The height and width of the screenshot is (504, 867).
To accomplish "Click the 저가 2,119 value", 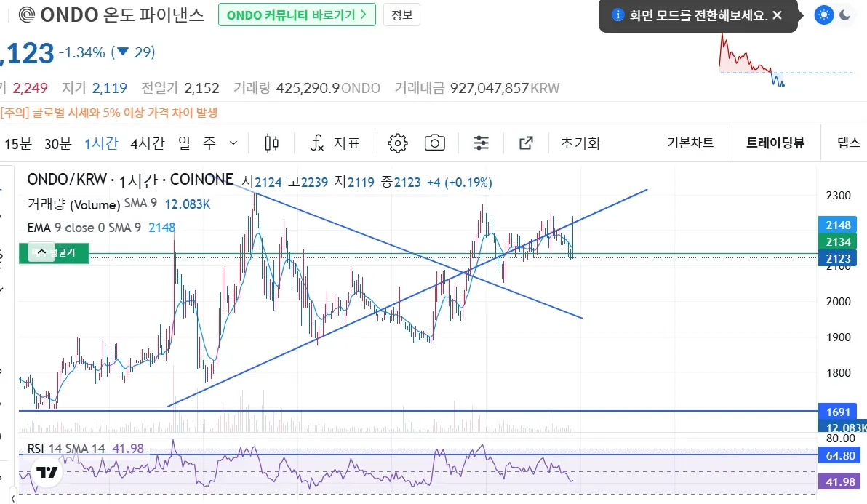I will coord(110,89).
